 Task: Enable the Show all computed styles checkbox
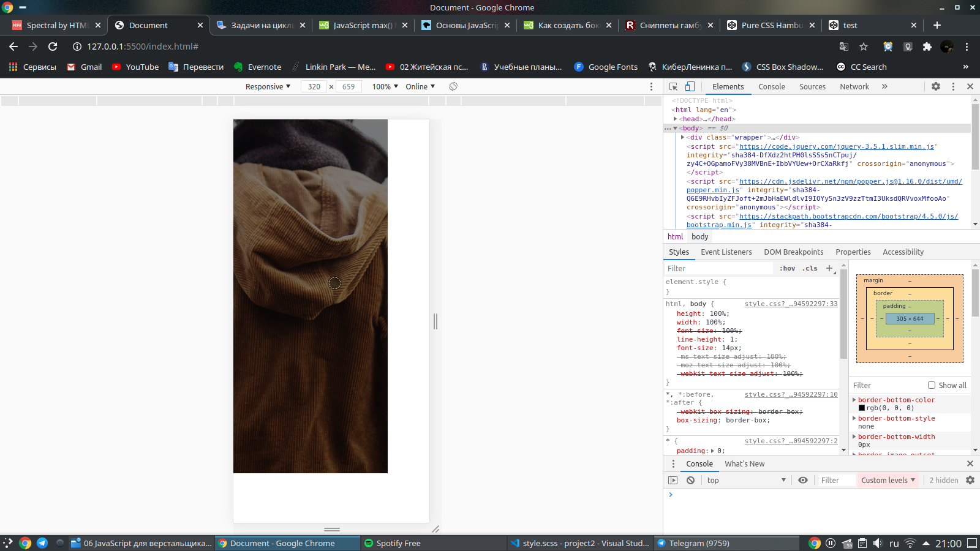pos(932,385)
